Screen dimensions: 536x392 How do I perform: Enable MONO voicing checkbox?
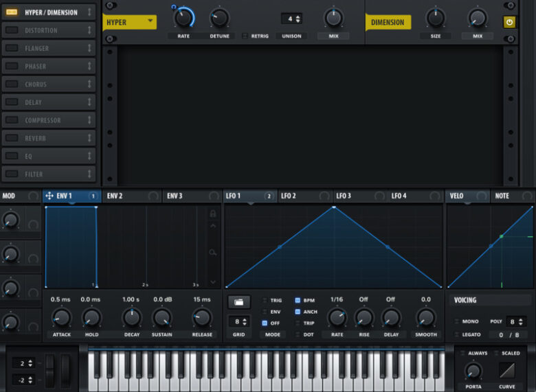[x=456, y=321]
